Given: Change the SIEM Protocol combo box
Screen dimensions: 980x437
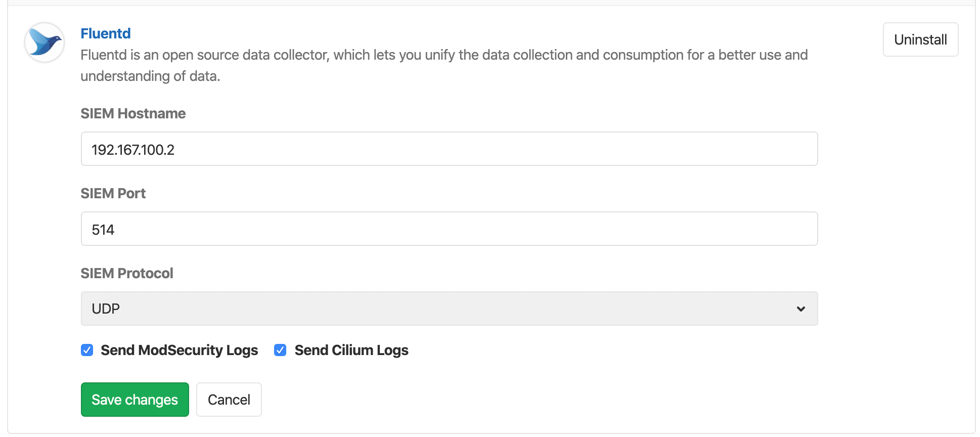Looking at the screenshot, I should click(x=449, y=309).
